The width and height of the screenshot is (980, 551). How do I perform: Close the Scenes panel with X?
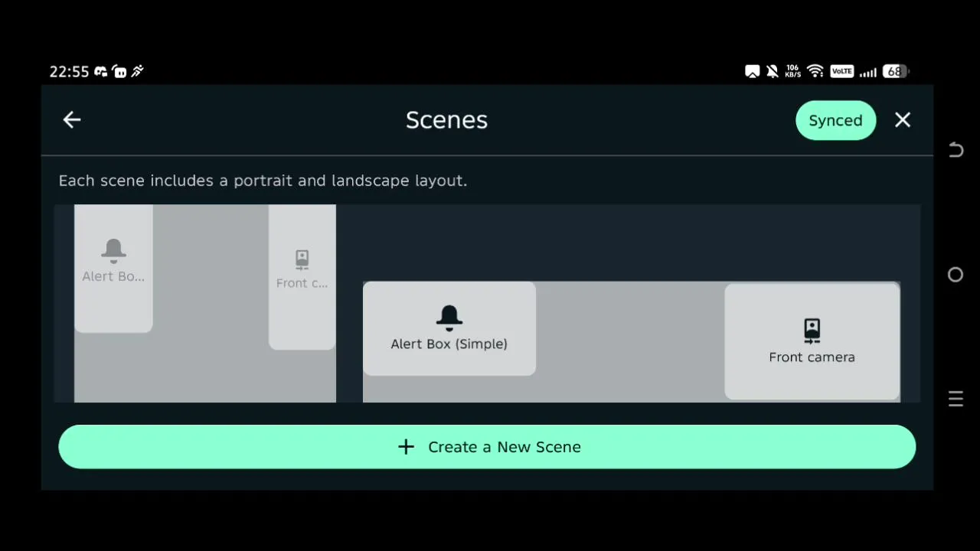pos(903,120)
